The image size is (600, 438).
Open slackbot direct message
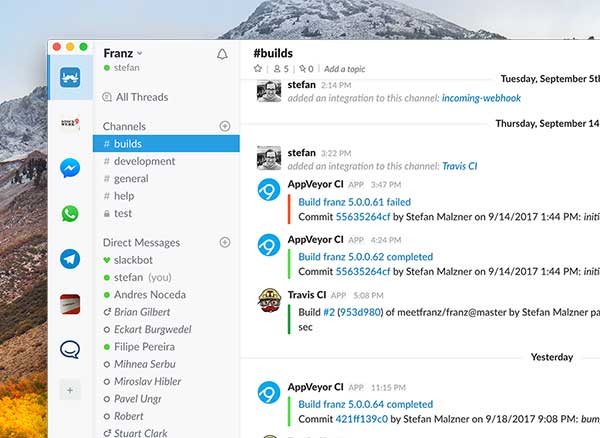[x=166, y=260]
